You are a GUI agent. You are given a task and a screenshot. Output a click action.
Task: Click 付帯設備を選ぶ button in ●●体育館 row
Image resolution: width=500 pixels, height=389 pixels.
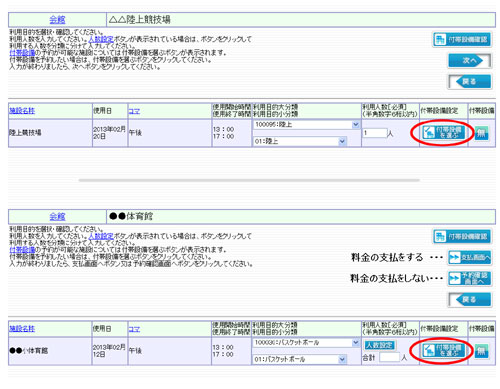point(443,351)
